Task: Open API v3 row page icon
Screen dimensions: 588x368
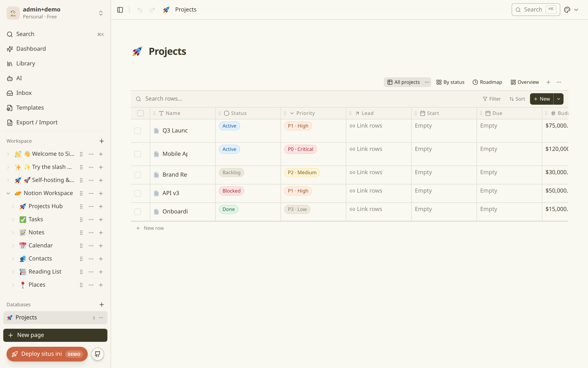Action: pyautogui.click(x=156, y=193)
